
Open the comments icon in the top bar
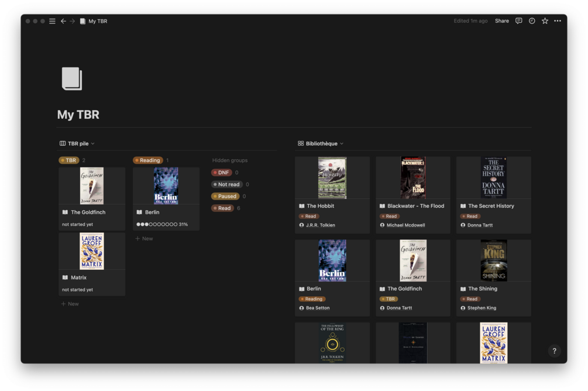click(x=518, y=20)
